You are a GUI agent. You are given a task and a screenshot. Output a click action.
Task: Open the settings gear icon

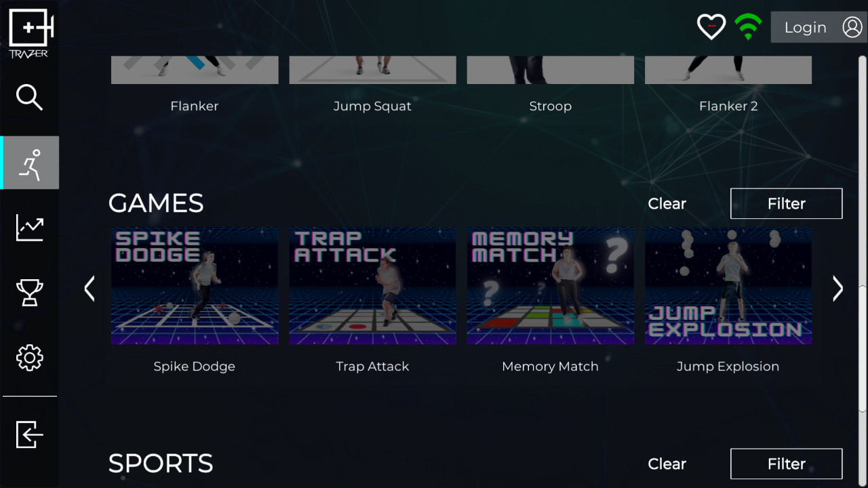(x=30, y=357)
